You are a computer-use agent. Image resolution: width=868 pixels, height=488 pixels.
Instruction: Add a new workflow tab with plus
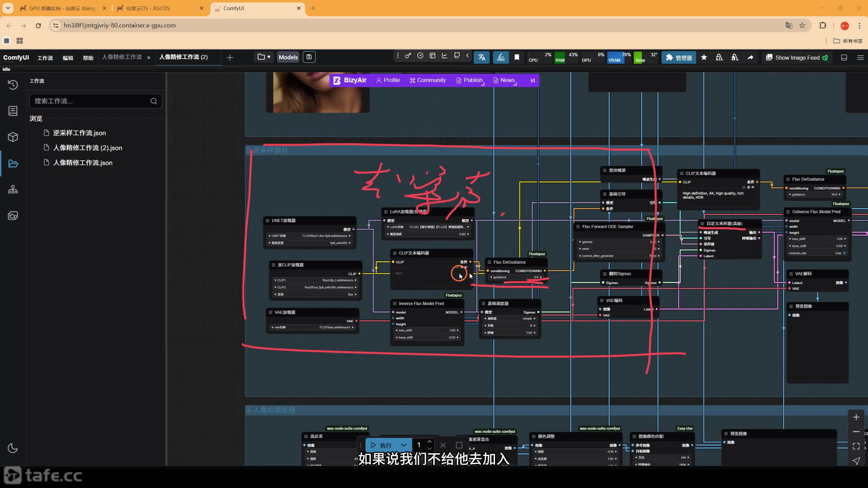(230, 58)
